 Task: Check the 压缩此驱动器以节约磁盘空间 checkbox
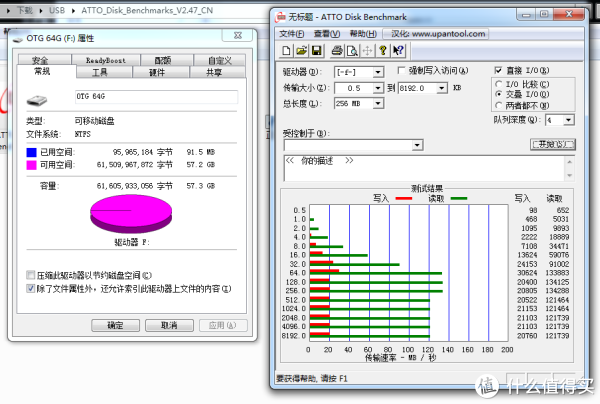(30, 275)
